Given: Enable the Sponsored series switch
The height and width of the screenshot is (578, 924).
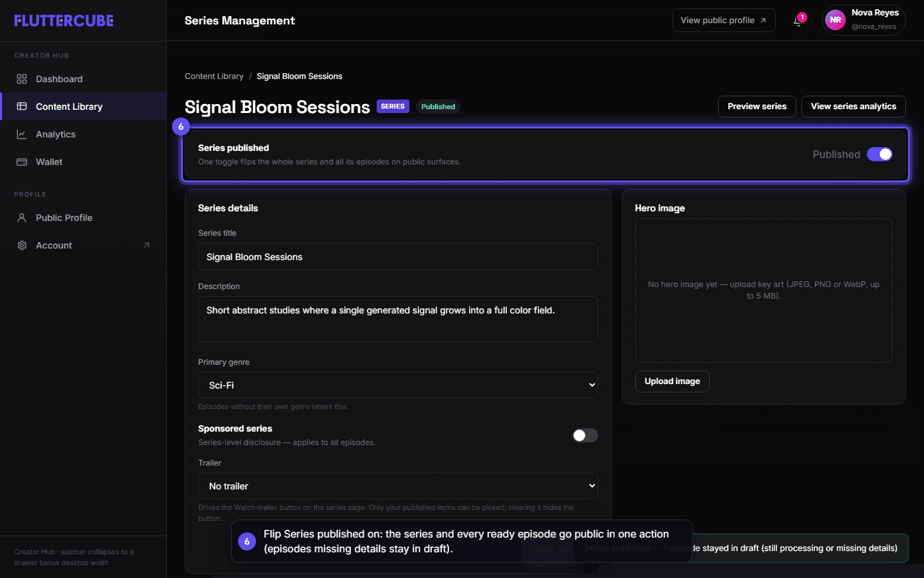Looking at the screenshot, I should coord(585,435).
